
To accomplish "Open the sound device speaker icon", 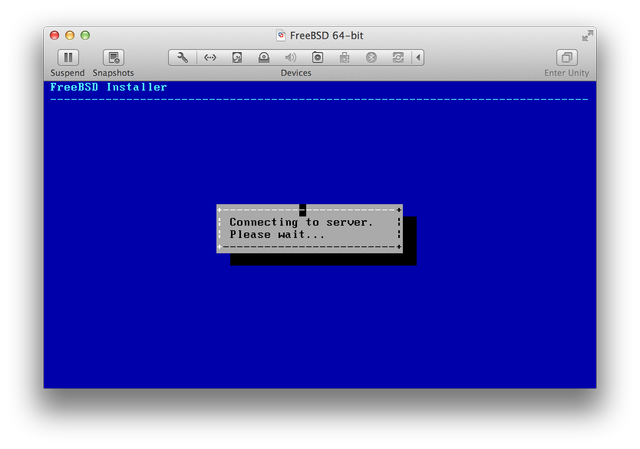I will point(291,58).
